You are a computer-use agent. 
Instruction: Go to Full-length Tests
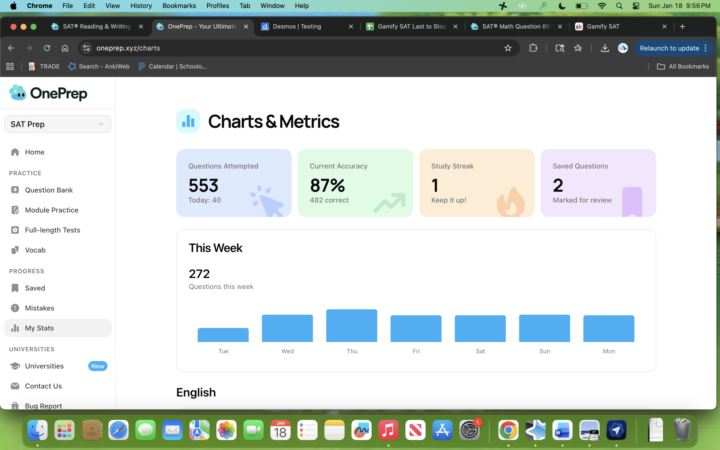point(52,230)
